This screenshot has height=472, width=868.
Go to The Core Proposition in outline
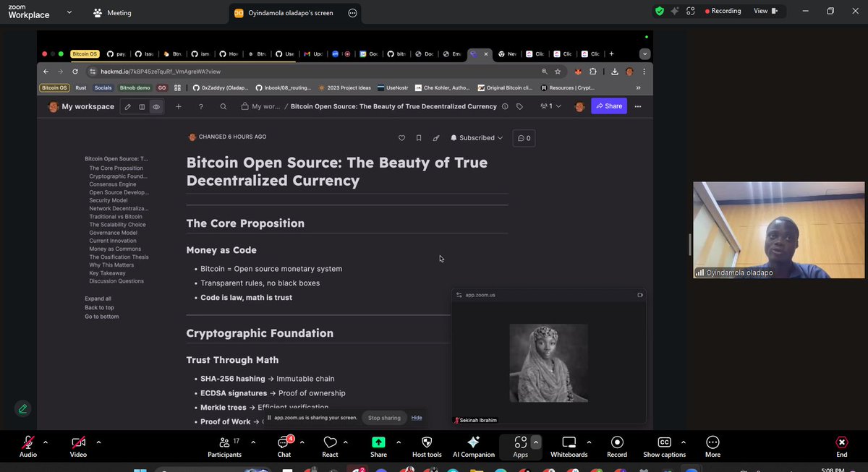(x=116, y=168)
